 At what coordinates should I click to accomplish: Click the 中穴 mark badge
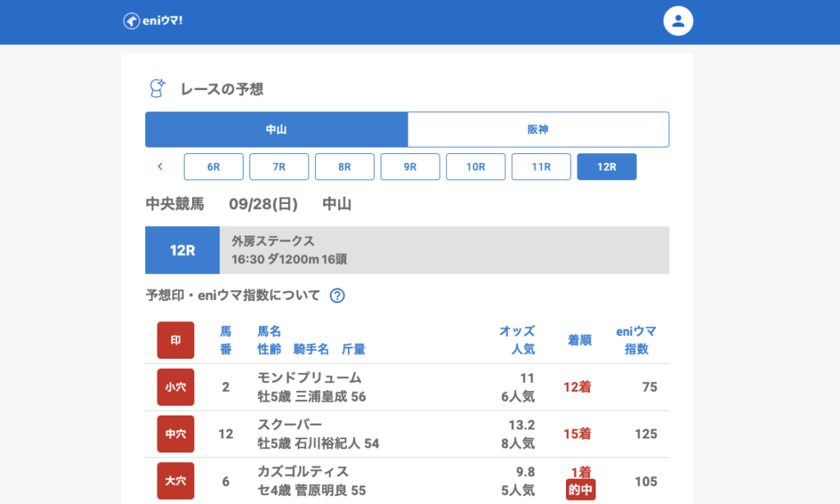coord(176,434)
